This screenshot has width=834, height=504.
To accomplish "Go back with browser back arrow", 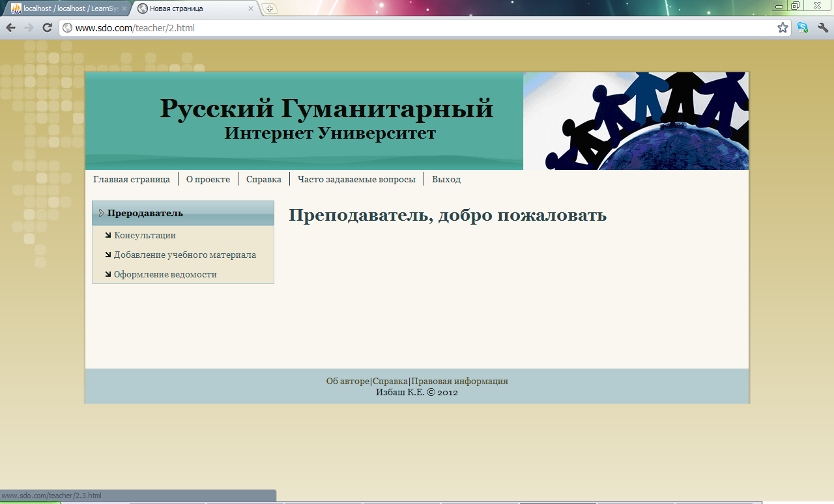I will (10, 28).
